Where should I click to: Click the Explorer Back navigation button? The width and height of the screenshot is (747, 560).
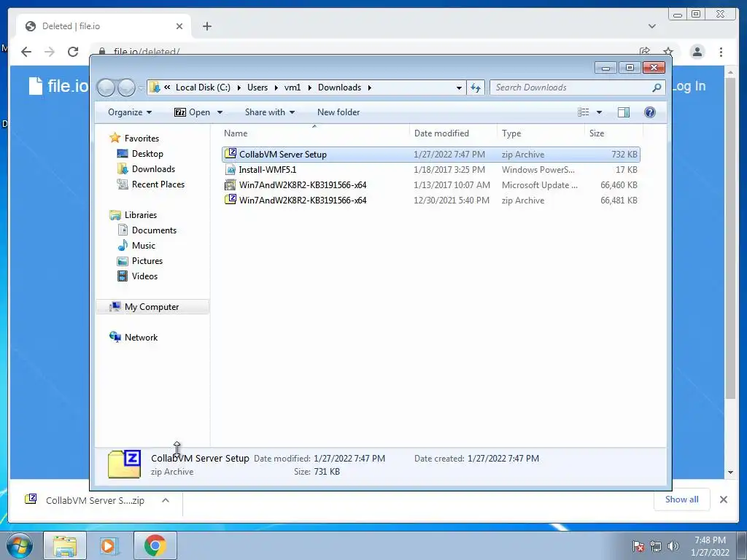[107, 87]
